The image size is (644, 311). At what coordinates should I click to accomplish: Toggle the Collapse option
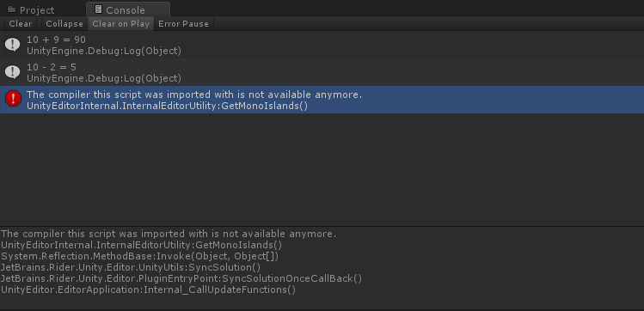(x=64, y=24)
